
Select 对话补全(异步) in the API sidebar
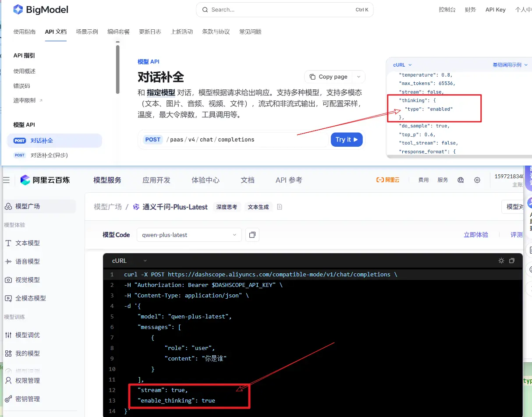coord(49,155)
